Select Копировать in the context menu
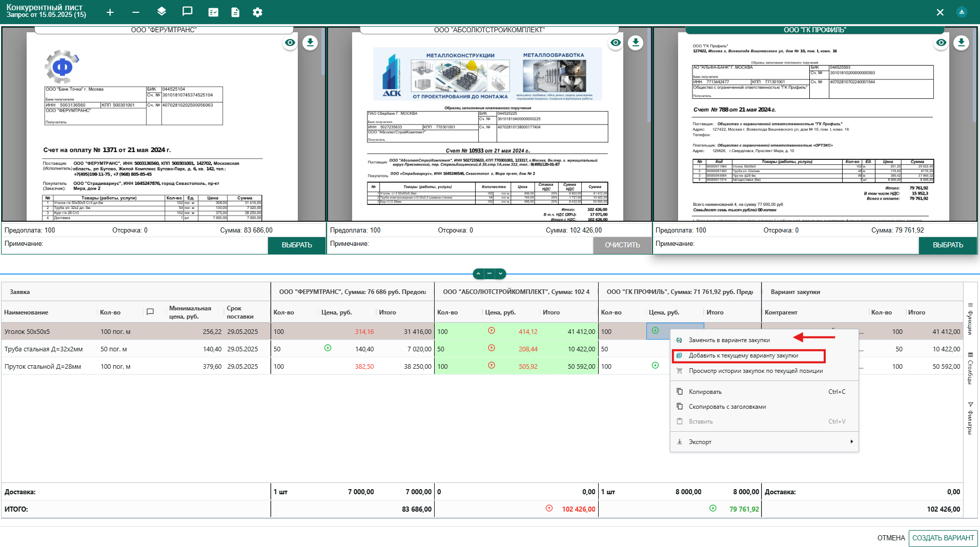Screen dimensions: 980x547 pyautogui.click(x=764, y=392)
